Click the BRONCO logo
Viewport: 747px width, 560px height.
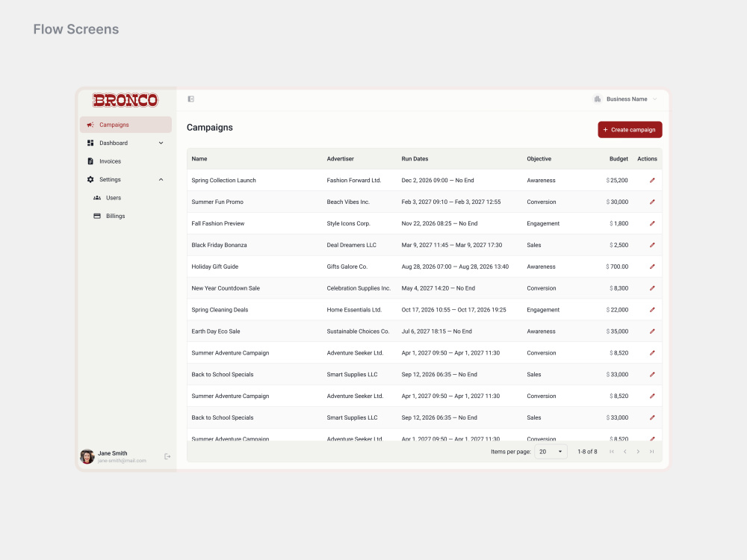(125, 100)
